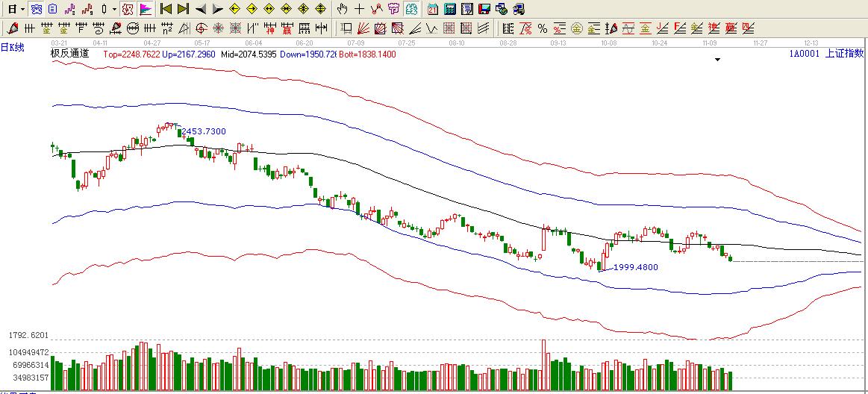This screenshot has height=394, width=868.
Task: Activate the crosshair cursor tool
Action: [x=359, y=9]
